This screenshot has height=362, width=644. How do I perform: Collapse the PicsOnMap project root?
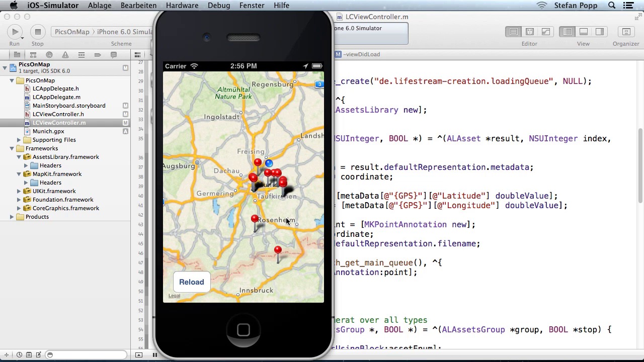[5, 67]
